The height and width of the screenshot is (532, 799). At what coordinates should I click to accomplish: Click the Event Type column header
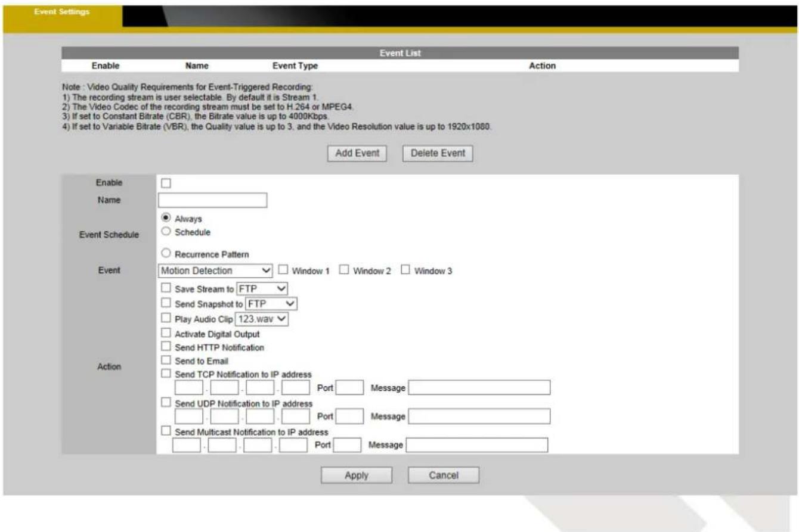pyautogui.click(x=295, y=66)
